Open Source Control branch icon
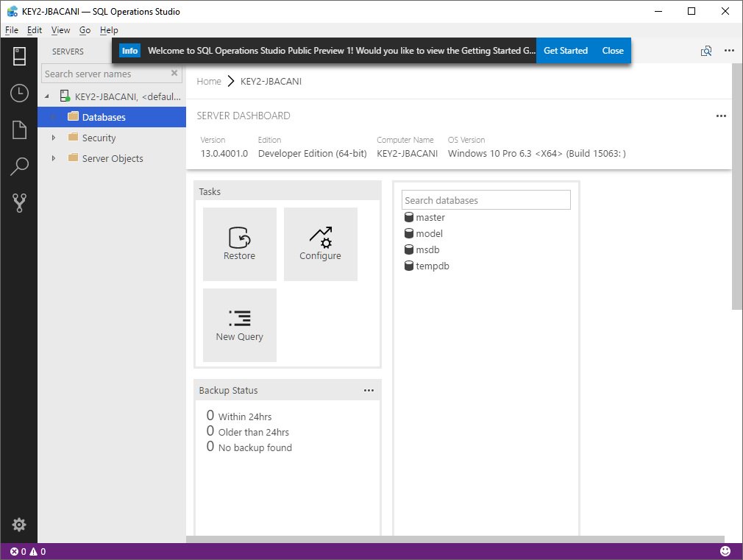Image resolution: width=743 pixels, height=560 pixels. (x=19, y=203)
